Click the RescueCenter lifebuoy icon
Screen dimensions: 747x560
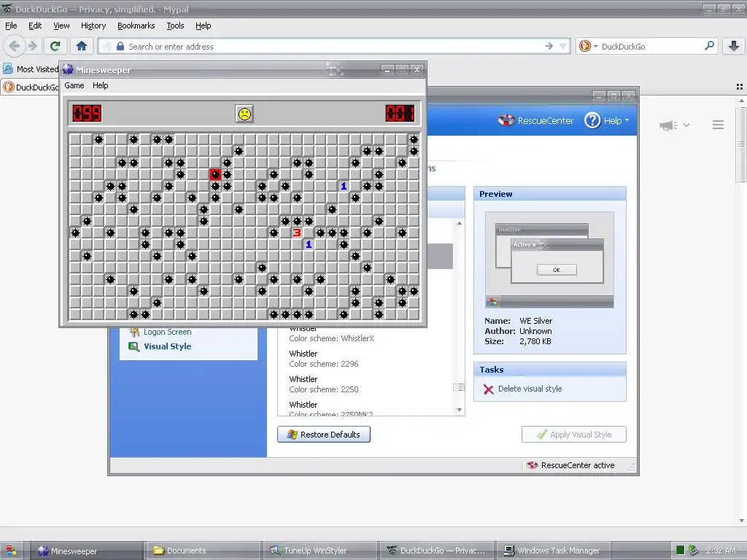click(x=506, y=120)
